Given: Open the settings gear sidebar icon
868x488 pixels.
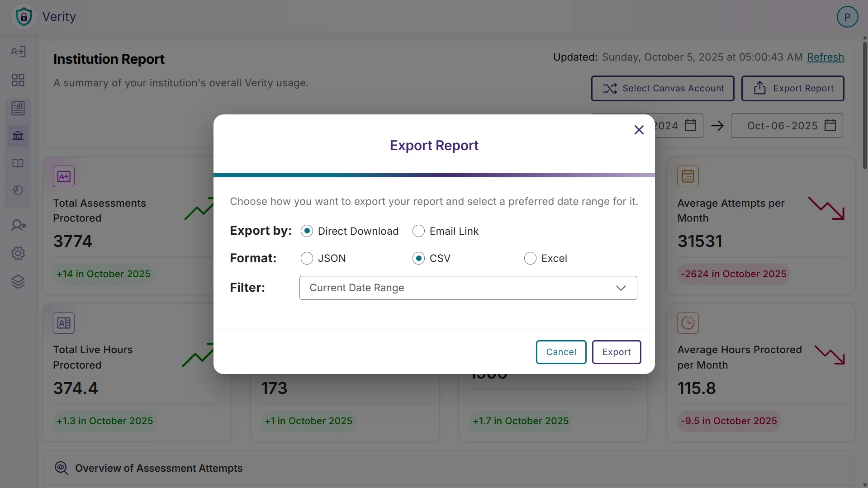Looking at the screenshot, I should click(18, 253).
